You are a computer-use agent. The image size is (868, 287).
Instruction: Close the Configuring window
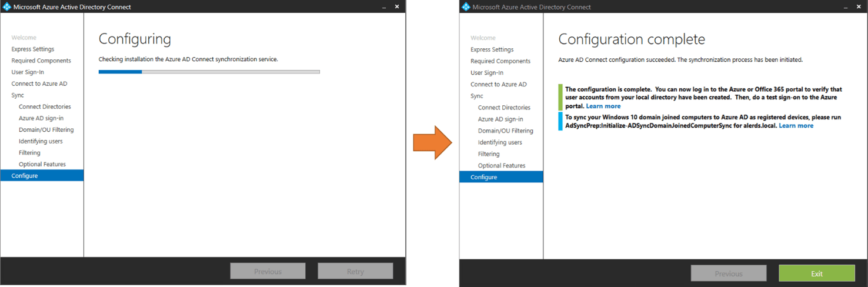point(397,6)
